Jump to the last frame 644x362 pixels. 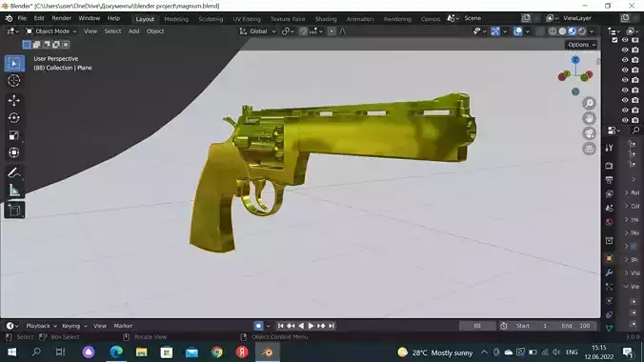point(331,326)
